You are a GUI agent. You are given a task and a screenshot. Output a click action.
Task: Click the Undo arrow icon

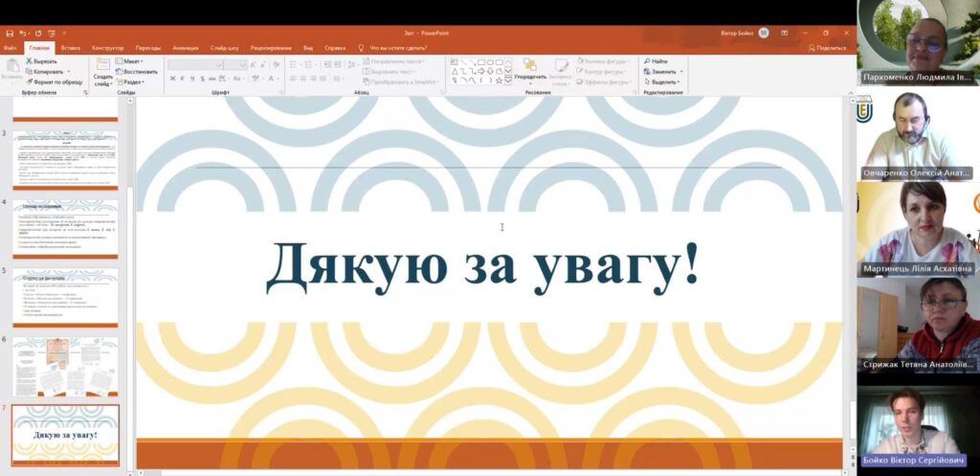[x=24, y=33]
